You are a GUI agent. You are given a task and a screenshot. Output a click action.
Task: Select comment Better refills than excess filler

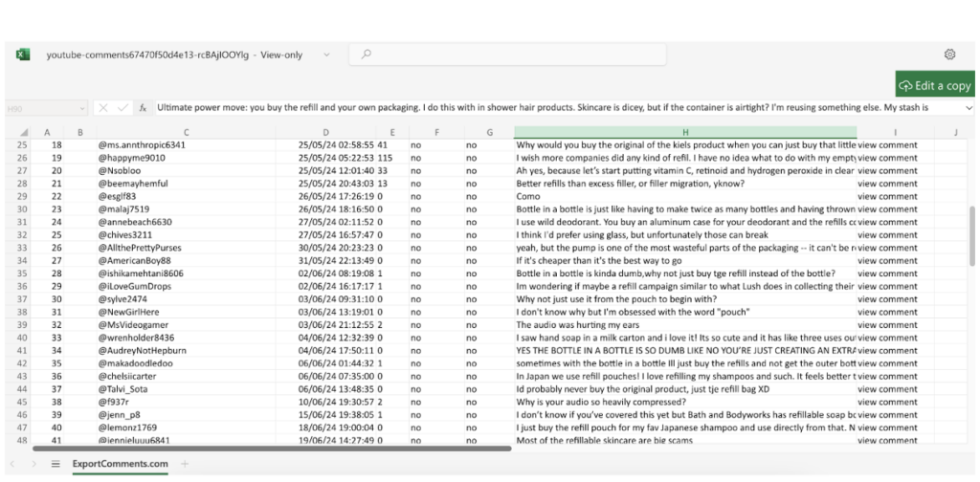pos(685,184)
